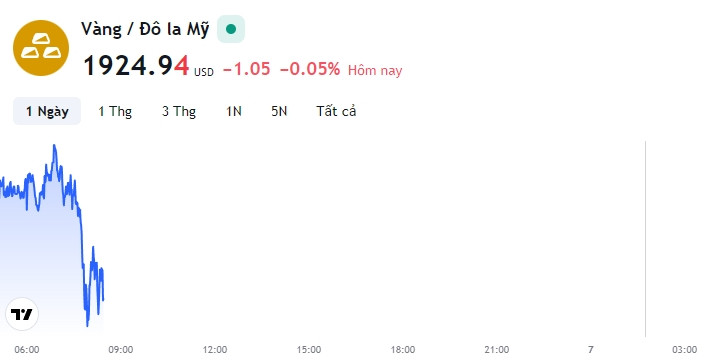Image resolution: width=722 pixels, height=363 pixels.
Task: Click the green market open status indicator
Action: [x=231, y=29]
